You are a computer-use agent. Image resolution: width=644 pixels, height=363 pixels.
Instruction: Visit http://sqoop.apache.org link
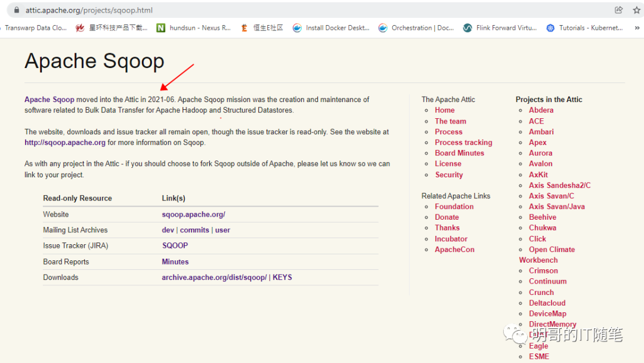[65, 143]
